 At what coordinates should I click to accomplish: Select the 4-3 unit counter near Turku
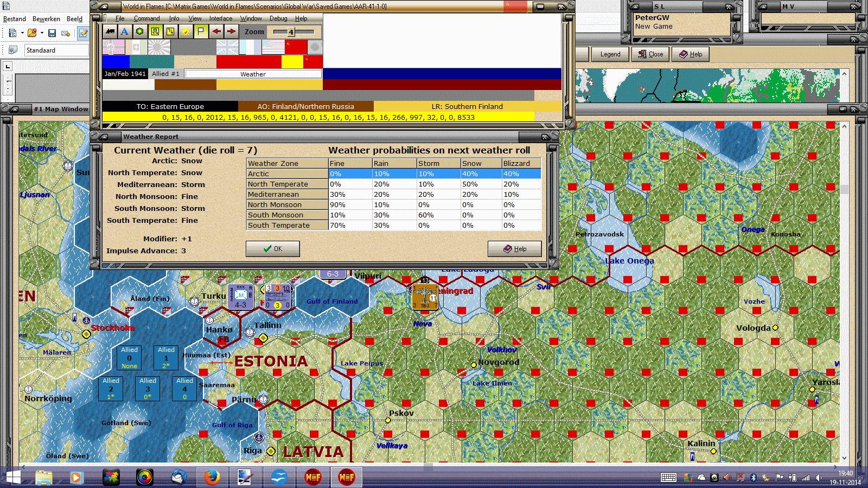(240, 297)
